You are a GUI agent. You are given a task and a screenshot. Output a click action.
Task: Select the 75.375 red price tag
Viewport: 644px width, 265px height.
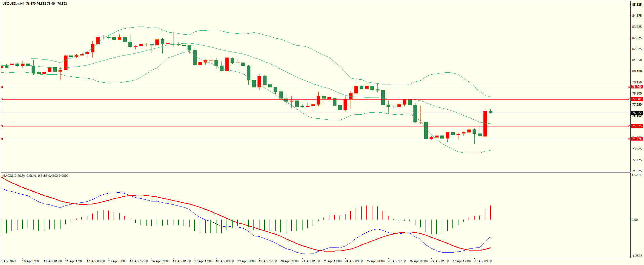point(637,126)
